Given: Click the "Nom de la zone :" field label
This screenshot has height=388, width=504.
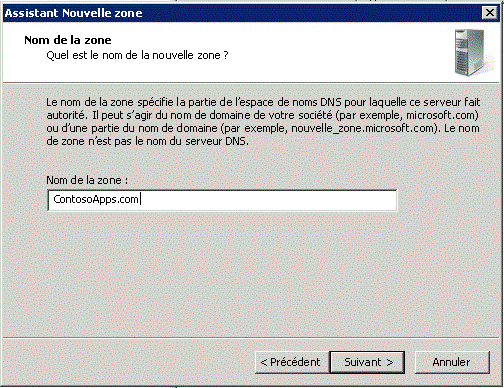Looking at the screenshot, I should [87, 180].
